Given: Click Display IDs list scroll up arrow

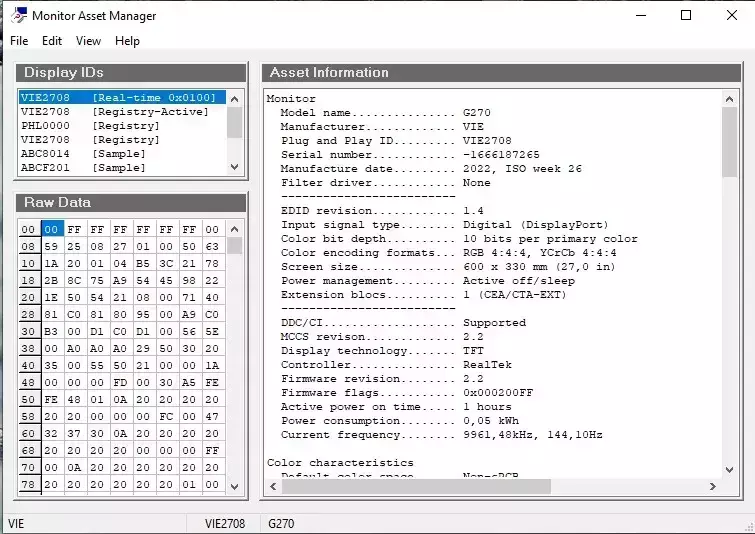Looking at the screenshot, I should coord(234,99).
